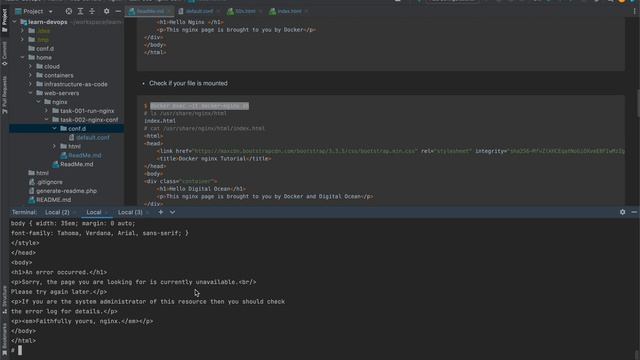Click the learn-devops project root folder icon
The image size is (640, 360).
24,22
